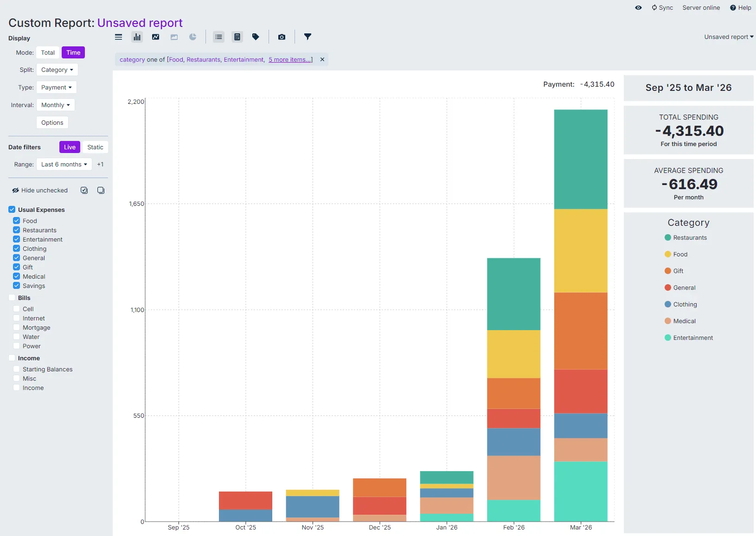Switch to the bar graph view icon
Viewport: 756px width, 536px height.
[x=137, y=37]
